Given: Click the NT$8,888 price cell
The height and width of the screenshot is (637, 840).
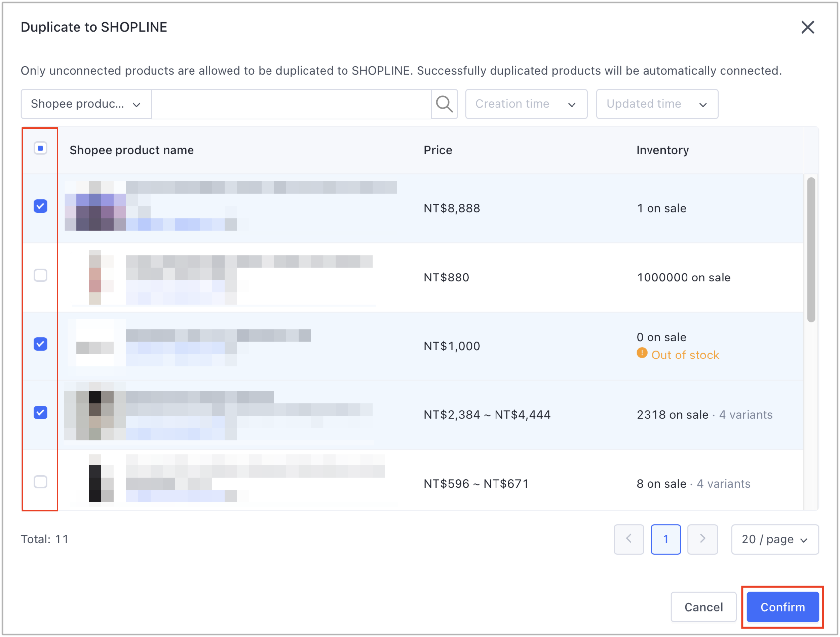Looking at the screenshot, I should pos(452,209).
